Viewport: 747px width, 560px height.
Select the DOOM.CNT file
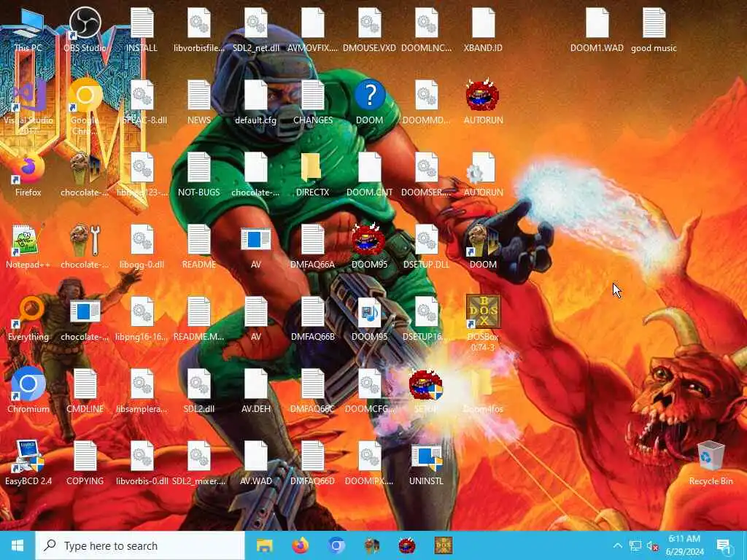(x=369, y=174)
